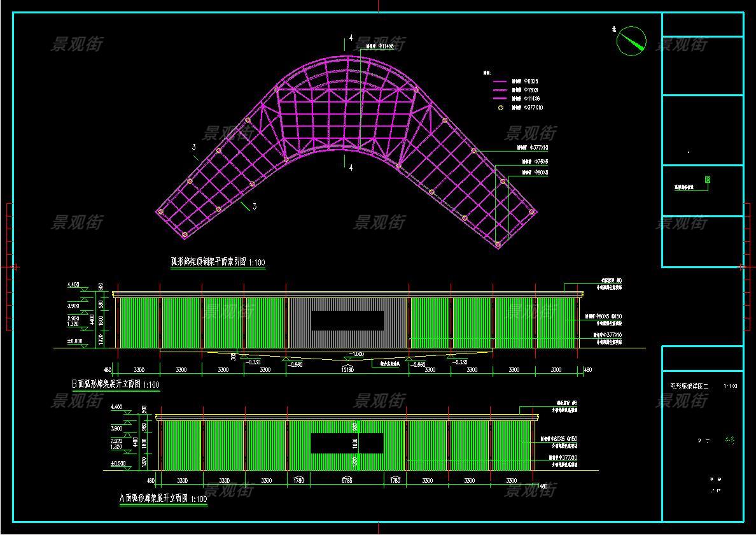Select the yellow circle Φ377X10 legend symbol
The height and width of the screenshot is (535, 756).
click(501, 108)
